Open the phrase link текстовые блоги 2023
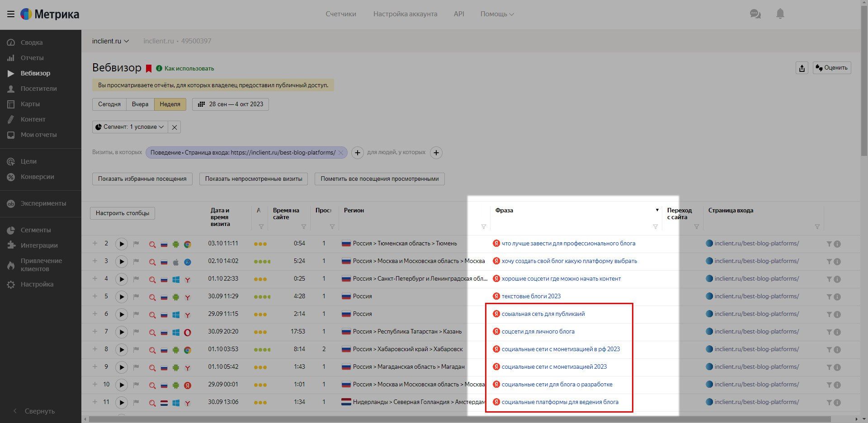Screen dimensions: 868x423 point(531,296)
